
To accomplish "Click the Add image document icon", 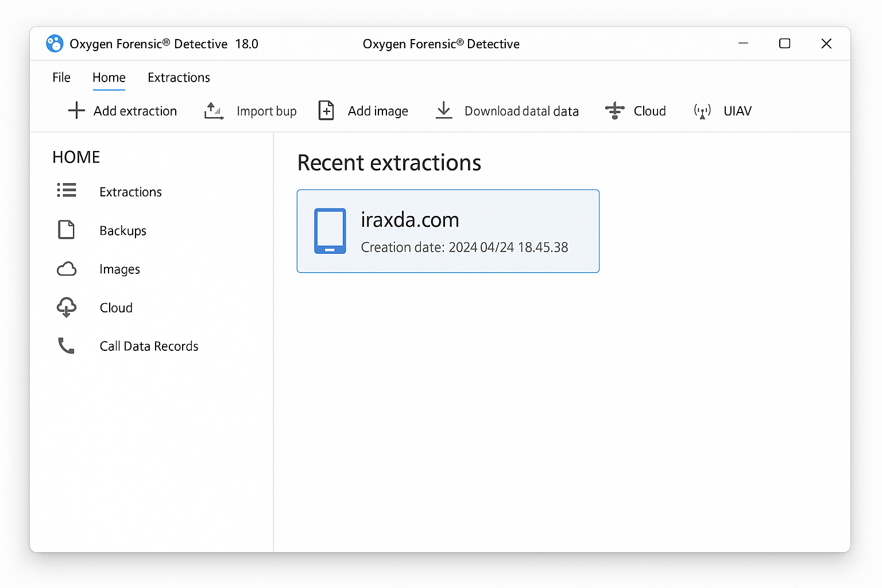I will point(326,110).
